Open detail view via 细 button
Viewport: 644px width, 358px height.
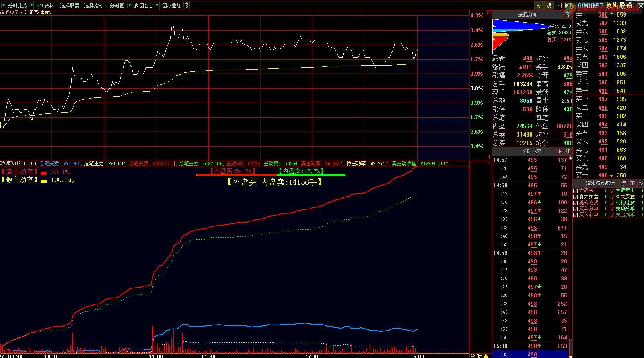pyautogui.click(x=568, y=151)
